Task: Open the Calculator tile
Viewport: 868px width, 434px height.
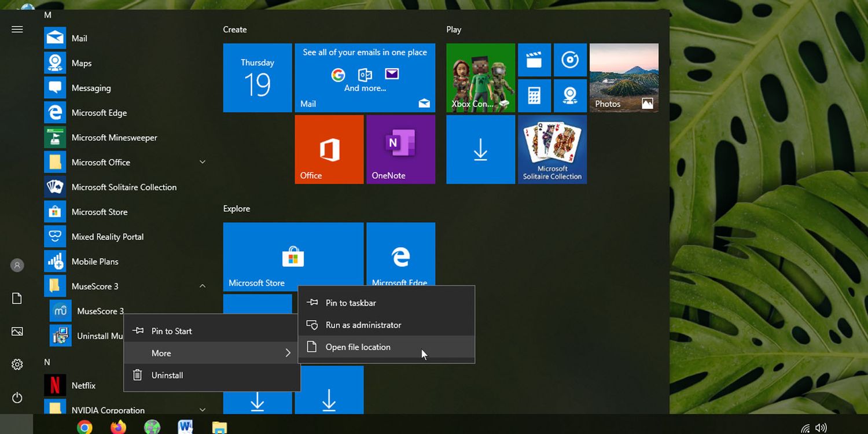Action: pyautogui.click(x=534, y=95)
